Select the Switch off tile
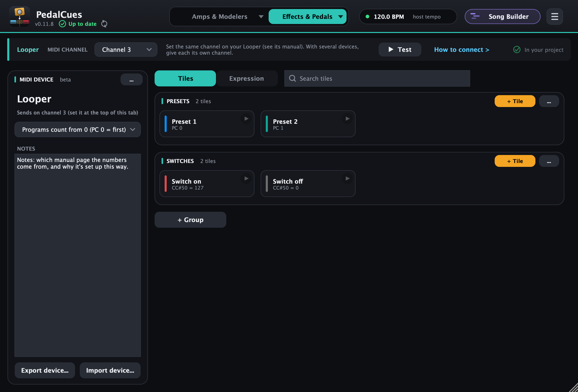This screenshot has height=392, width=578. point(308,184)
